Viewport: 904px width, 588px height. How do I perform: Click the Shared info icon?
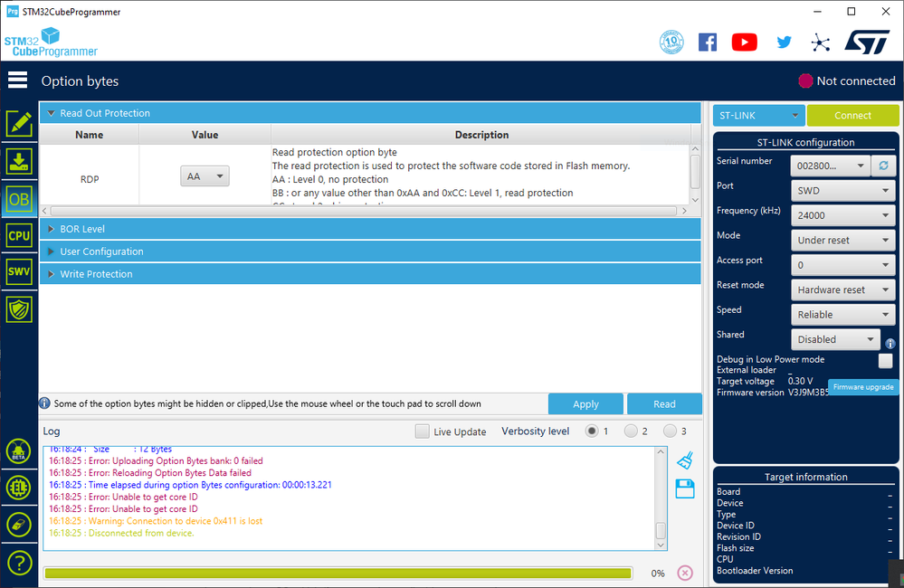tap(890, 344)
